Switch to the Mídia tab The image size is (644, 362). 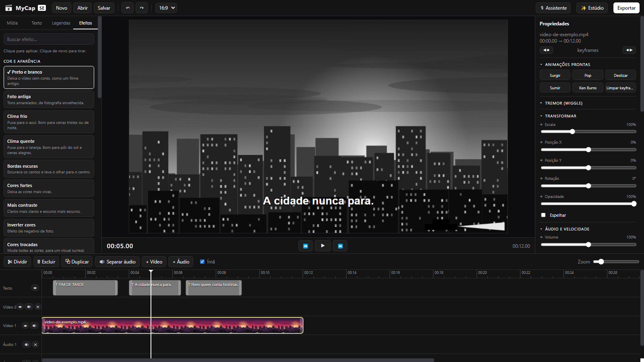point(12,23)
